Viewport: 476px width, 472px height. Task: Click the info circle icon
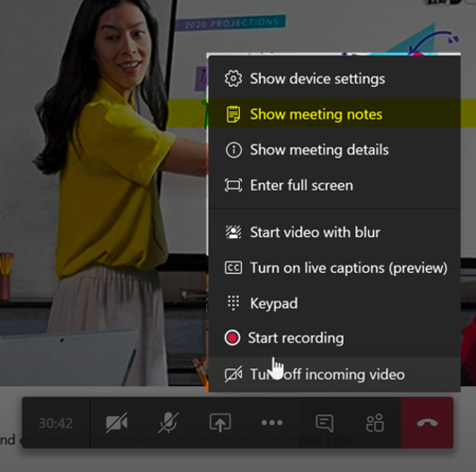pyautogui.click(x=233, y=150)
